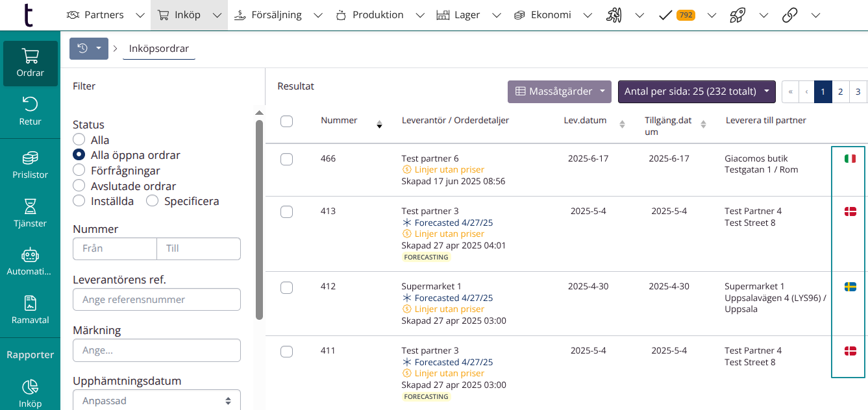Click the Italian flag on order 466
This screenshot has height=410, width=868.
tap(850, 159)
